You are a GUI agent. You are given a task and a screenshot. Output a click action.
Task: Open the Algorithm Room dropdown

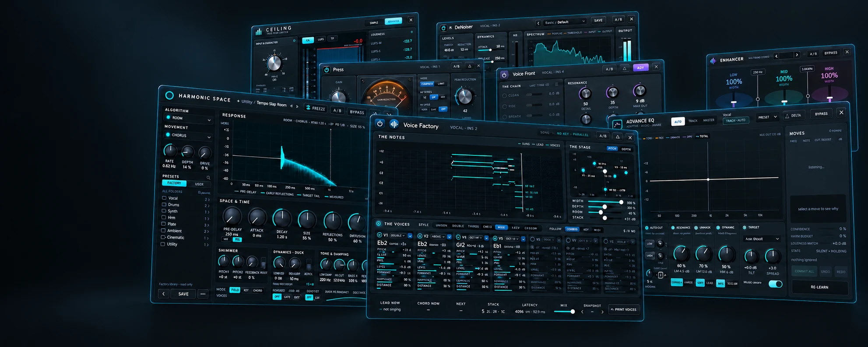click(188, 119)
